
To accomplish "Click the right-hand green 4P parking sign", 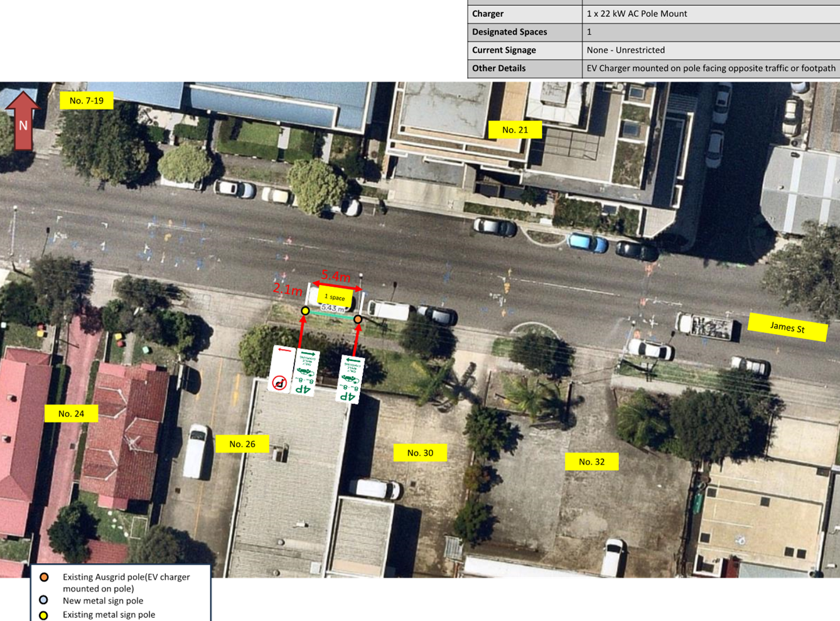I will click(350, 379).
